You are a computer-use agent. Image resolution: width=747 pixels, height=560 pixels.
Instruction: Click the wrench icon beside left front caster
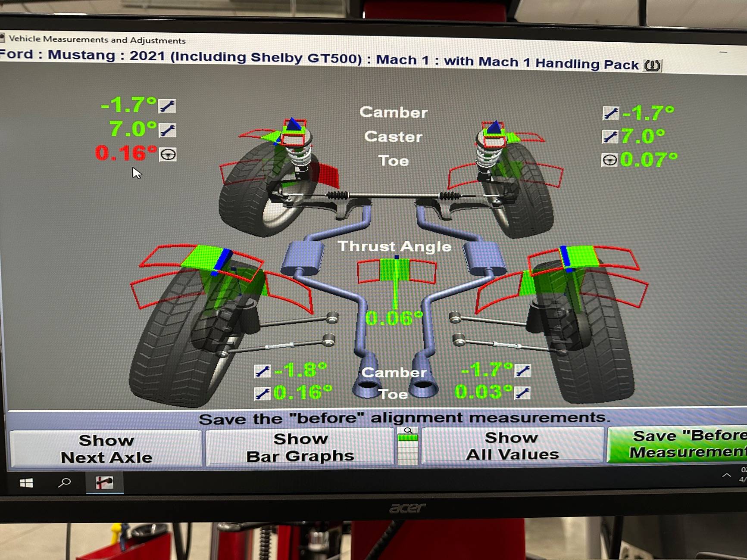[x=167, y=130]
